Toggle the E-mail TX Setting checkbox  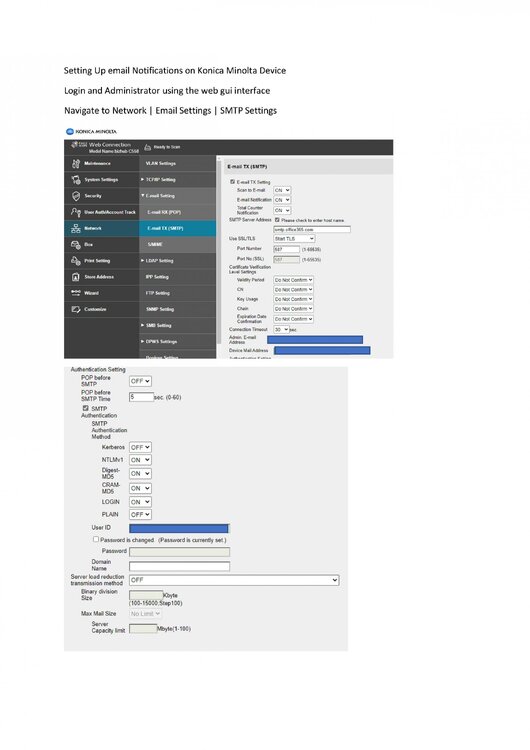click(232, 182)
